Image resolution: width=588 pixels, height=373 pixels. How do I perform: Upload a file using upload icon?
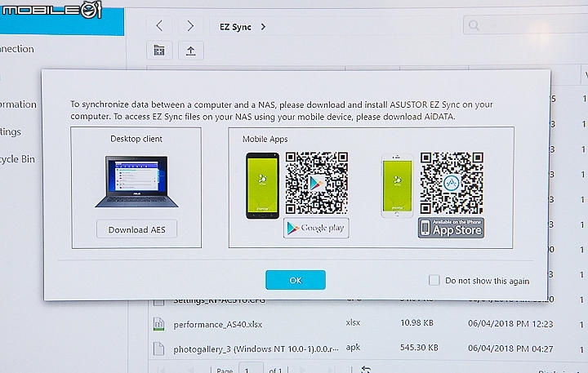191,51
